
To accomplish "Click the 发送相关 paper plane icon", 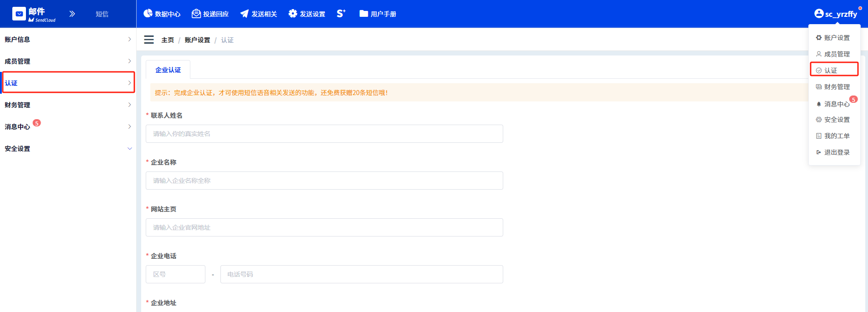I will 245,14.
